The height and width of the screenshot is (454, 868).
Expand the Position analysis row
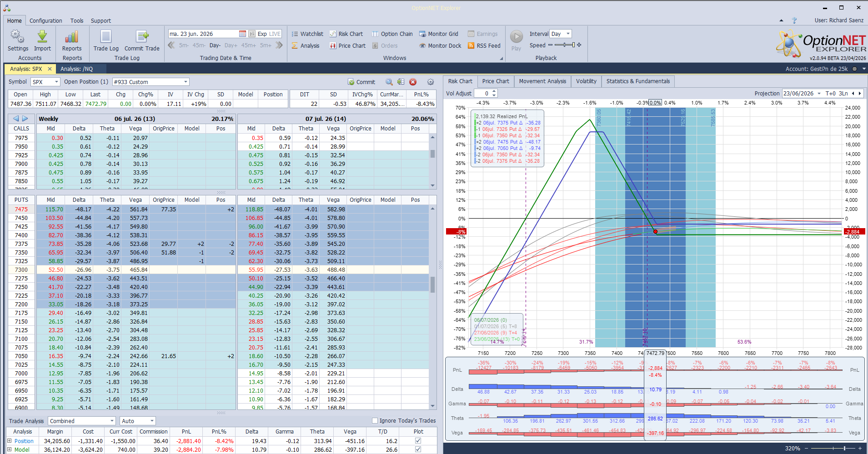coord(10,441)
